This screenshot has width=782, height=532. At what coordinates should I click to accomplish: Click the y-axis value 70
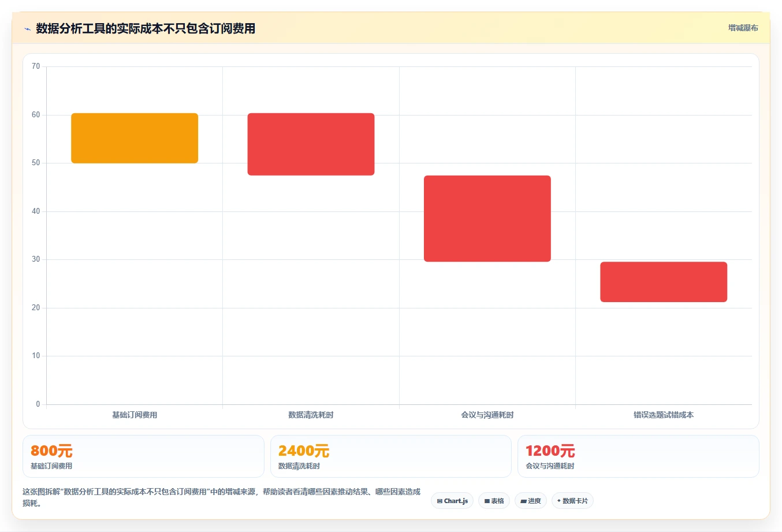[x=36, y=66]
